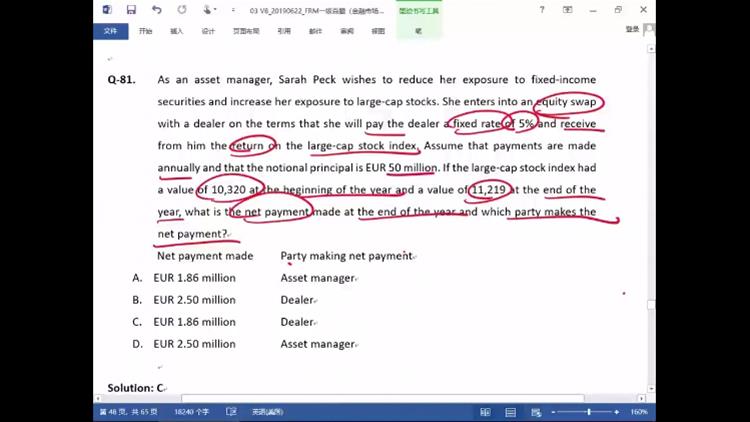This screenshot has height=422, width=750.
Task: Expand Customize Quick Access Toolbar arrow
Action: pos(232,10)
